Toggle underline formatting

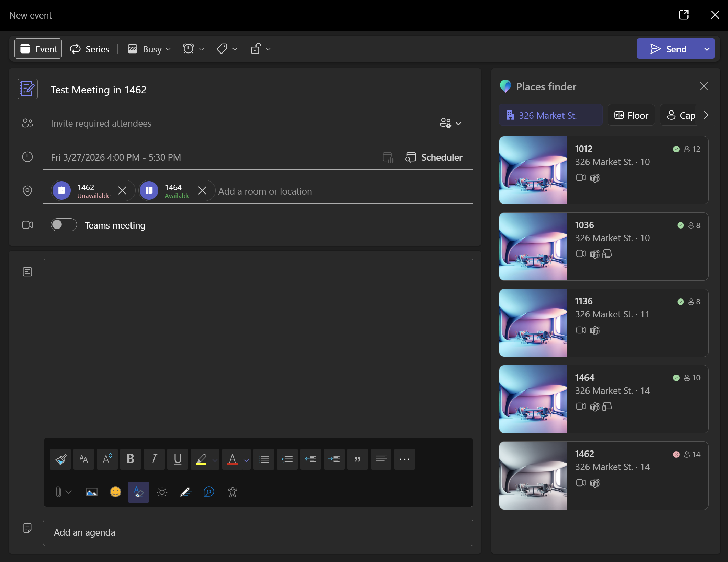point(178,459)
